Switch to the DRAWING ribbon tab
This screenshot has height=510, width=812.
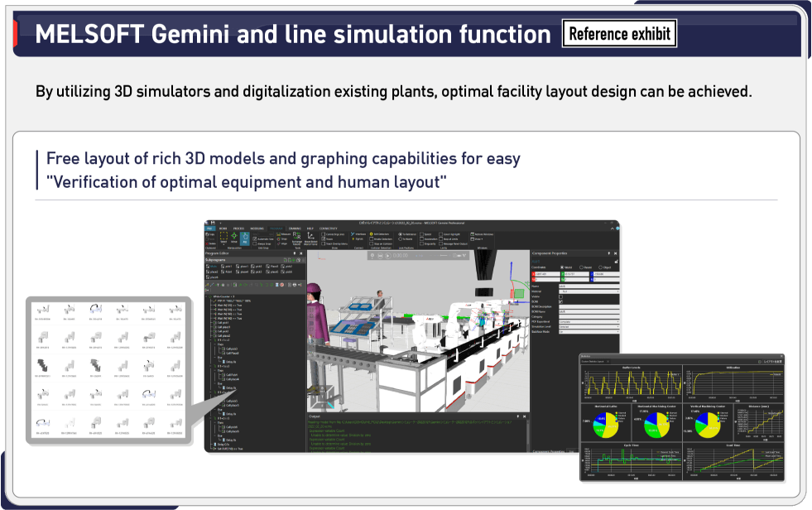pos(295,227)
